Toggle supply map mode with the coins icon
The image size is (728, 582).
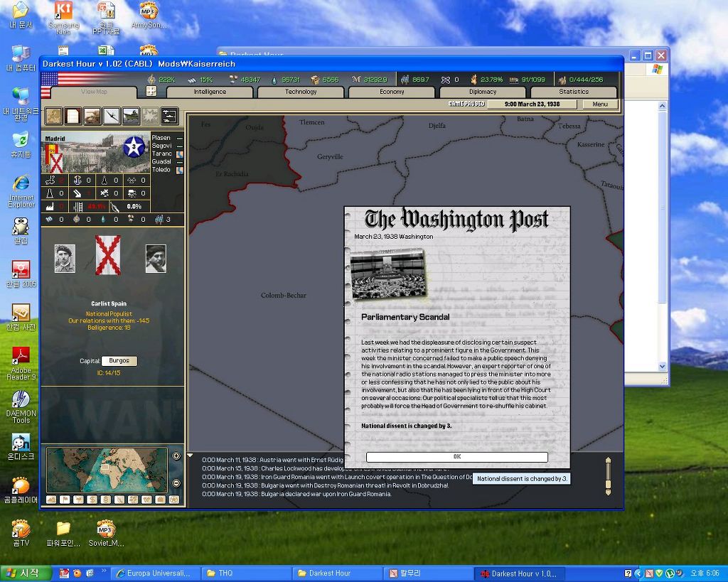pyautogui.click(x=105, y=500)
